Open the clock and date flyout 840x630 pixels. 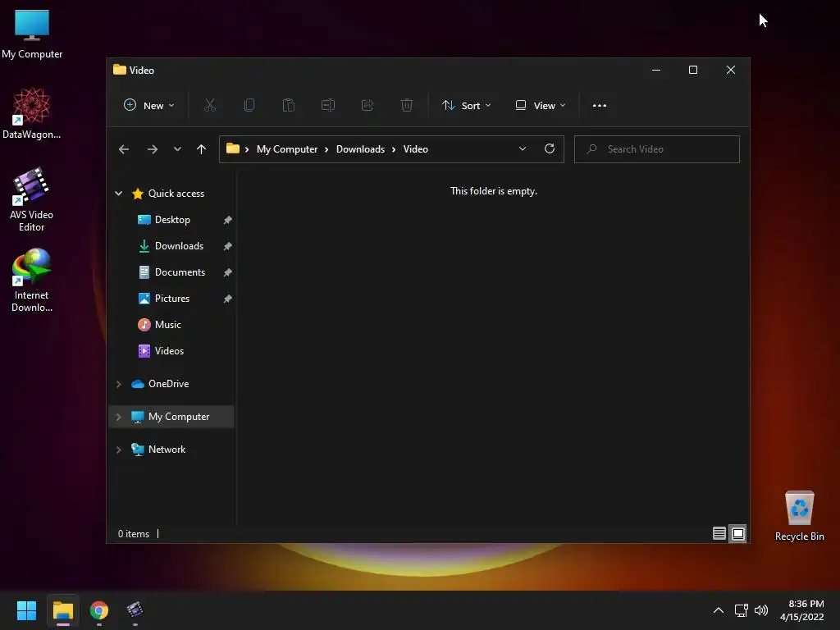tap(802, 610)
